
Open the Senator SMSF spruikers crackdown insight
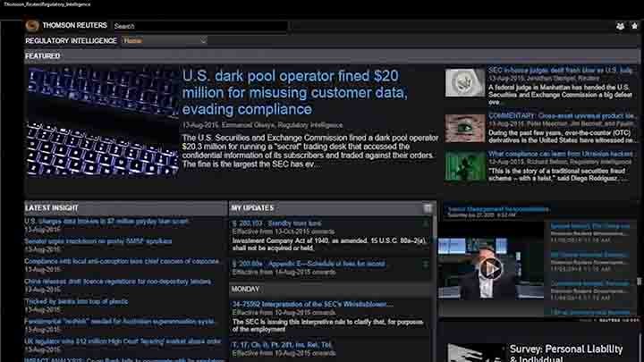98,241
